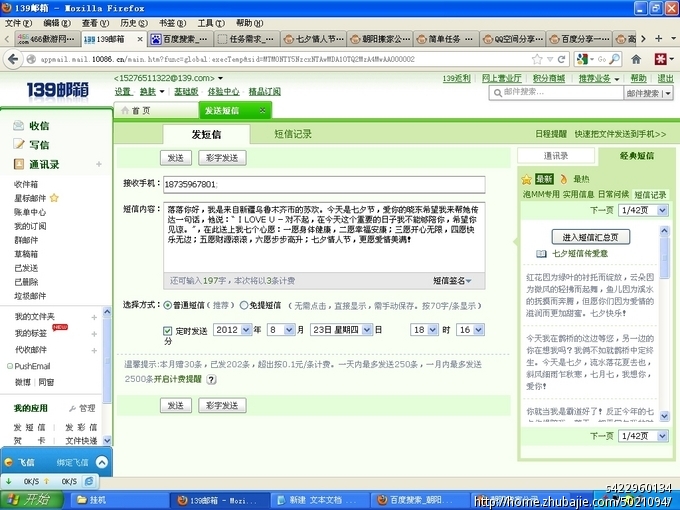680x510 pixels.
Task: Open 七夕短信传爱意 book icon
Action: 541,254
